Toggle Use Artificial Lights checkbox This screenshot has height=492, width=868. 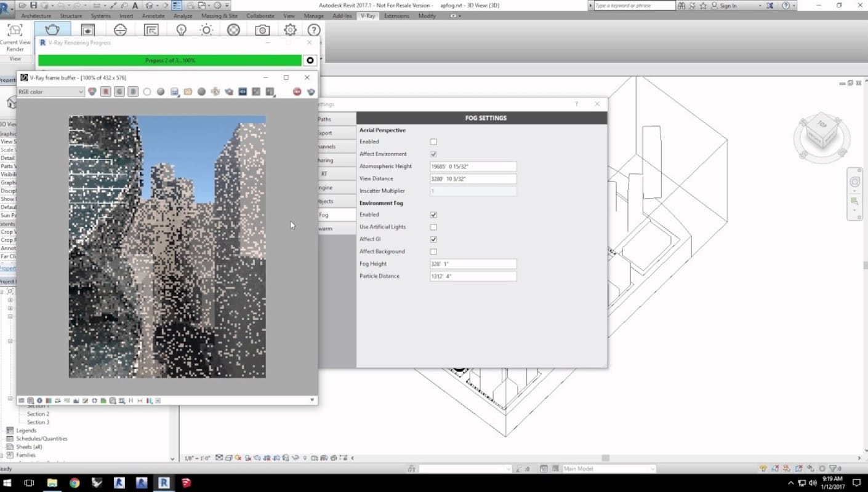433,227
